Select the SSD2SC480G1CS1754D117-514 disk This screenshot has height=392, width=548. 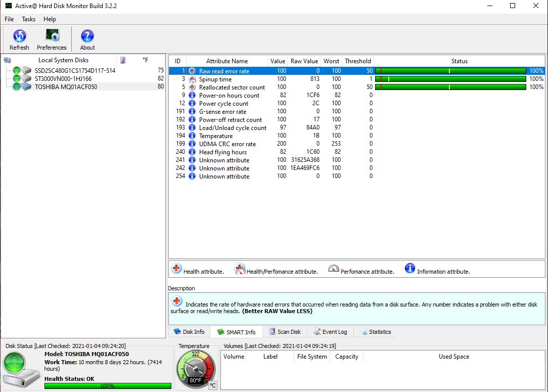[x=75, y=71]
